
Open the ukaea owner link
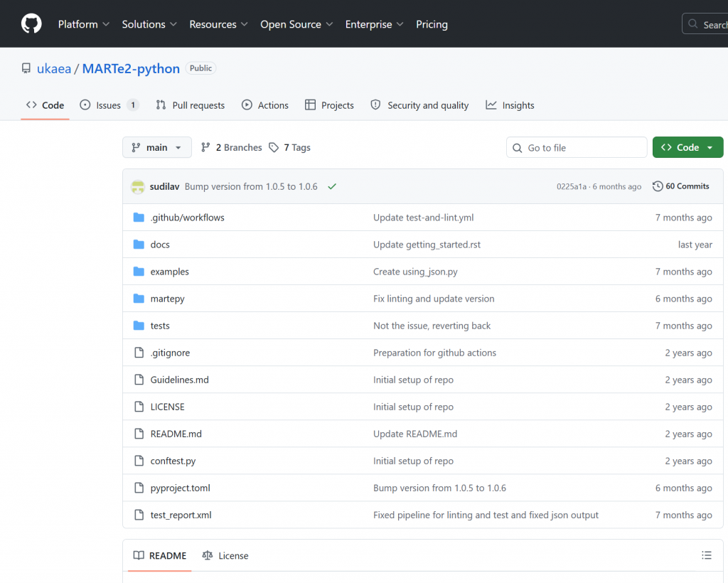[x=54, y=69]
